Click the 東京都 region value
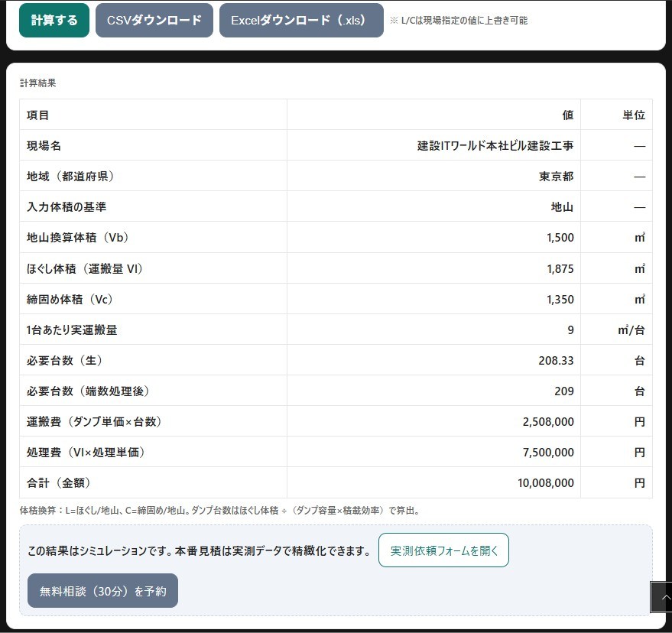The height and width of the screenshot is (633, 672). pos(556,177)
